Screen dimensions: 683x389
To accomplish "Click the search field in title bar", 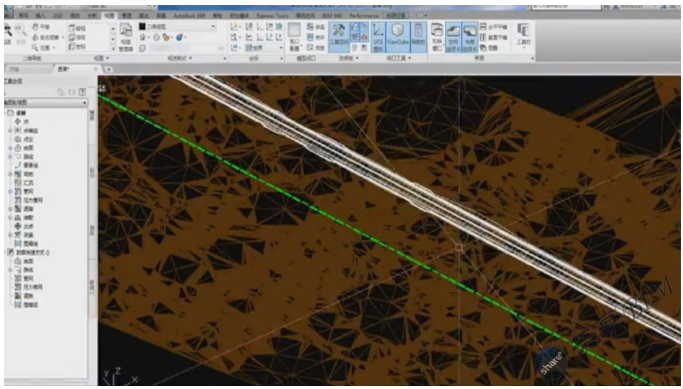I will 565,6.
